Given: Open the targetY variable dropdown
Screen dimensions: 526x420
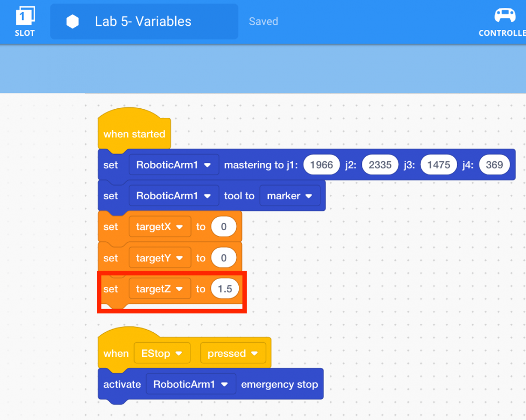Looking at the screenshot, I should [x=159, y=258].
